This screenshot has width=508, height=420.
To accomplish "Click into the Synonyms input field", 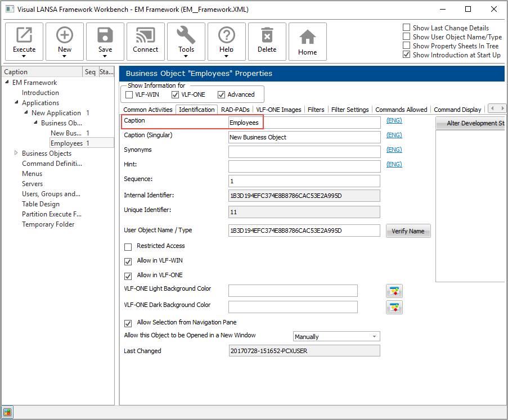I will point(304,152).
